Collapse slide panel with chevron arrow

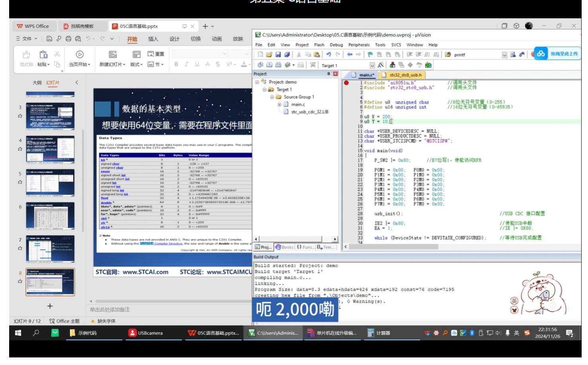77,82
